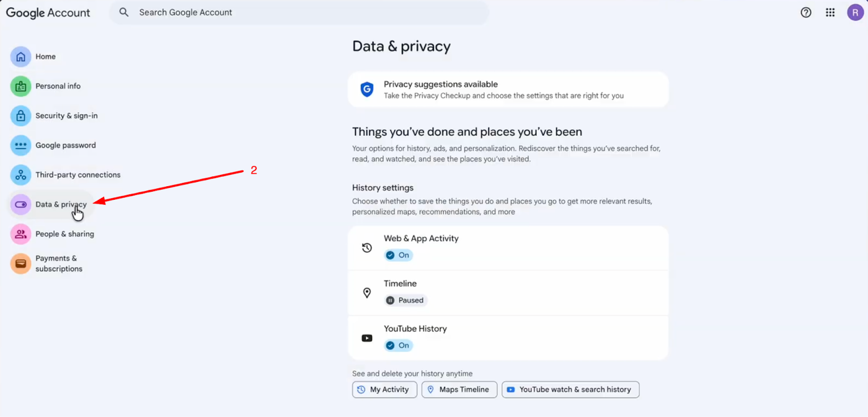Click the People & sharing icon
This screenshot has width=868, height=417.
[x=20, y=234]
